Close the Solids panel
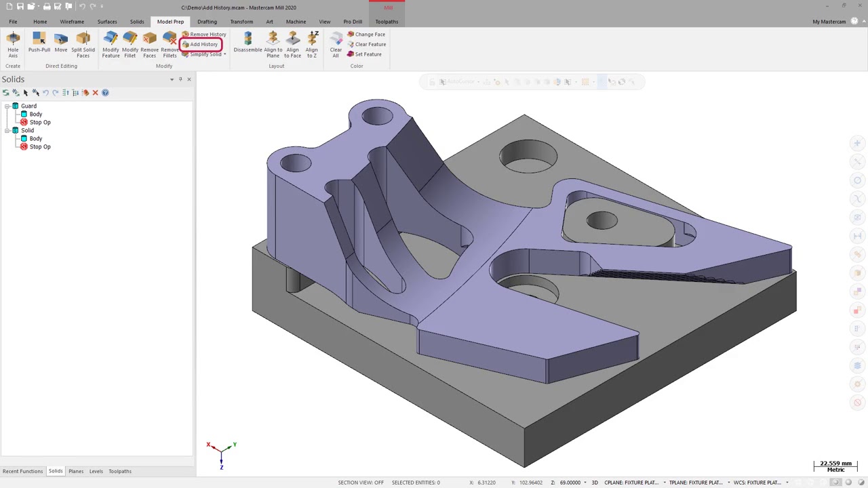The height and width of the screenshot is (488, 868). [x=189, y=80]
